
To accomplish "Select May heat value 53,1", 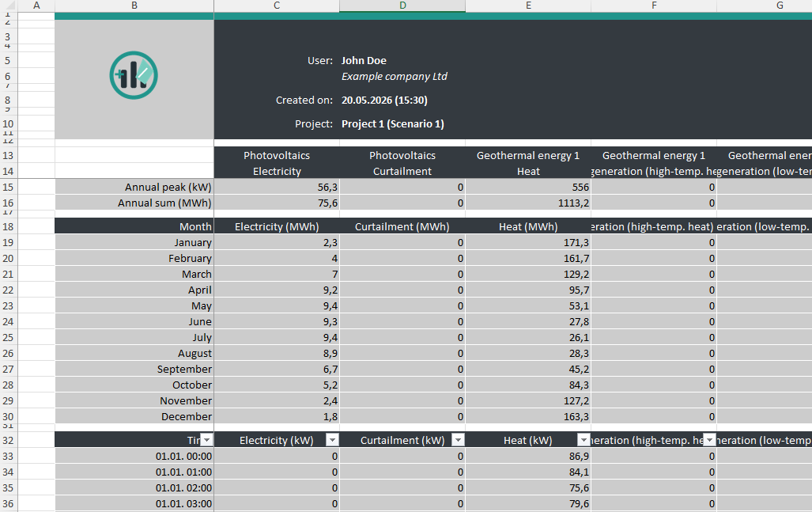I will (528, 305).
